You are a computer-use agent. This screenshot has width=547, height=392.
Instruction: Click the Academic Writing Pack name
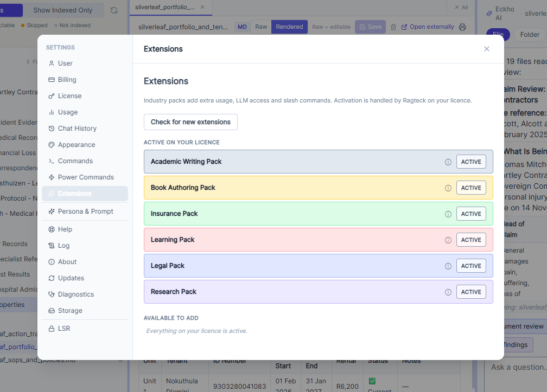point(186,162)
